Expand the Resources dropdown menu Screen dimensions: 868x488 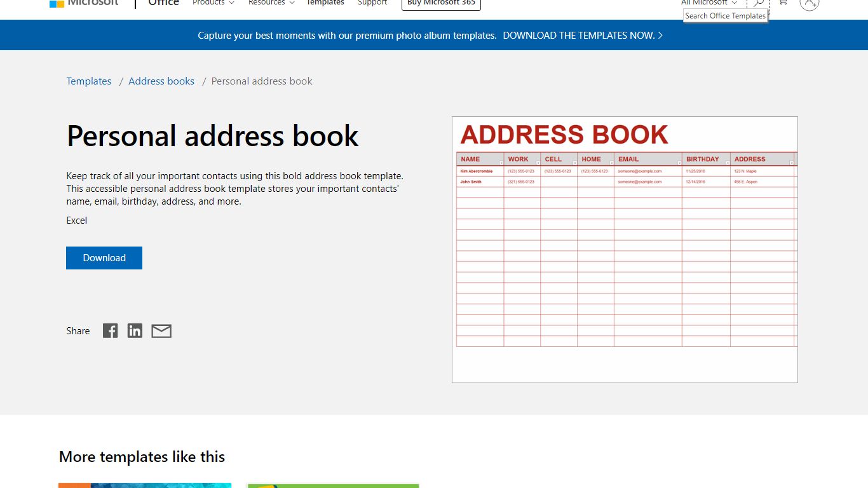(271, 3)
